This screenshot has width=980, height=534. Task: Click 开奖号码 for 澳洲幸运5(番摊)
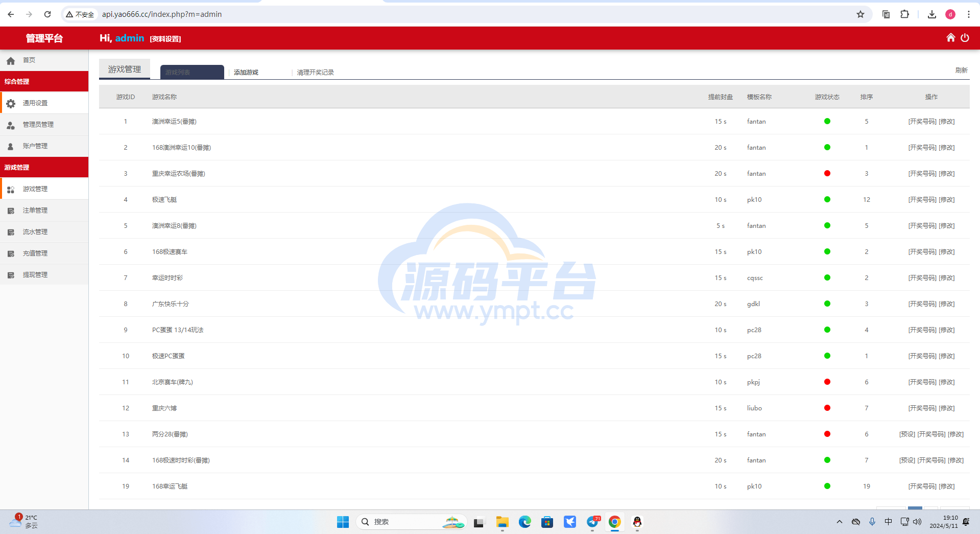click(x=922, y=122)
